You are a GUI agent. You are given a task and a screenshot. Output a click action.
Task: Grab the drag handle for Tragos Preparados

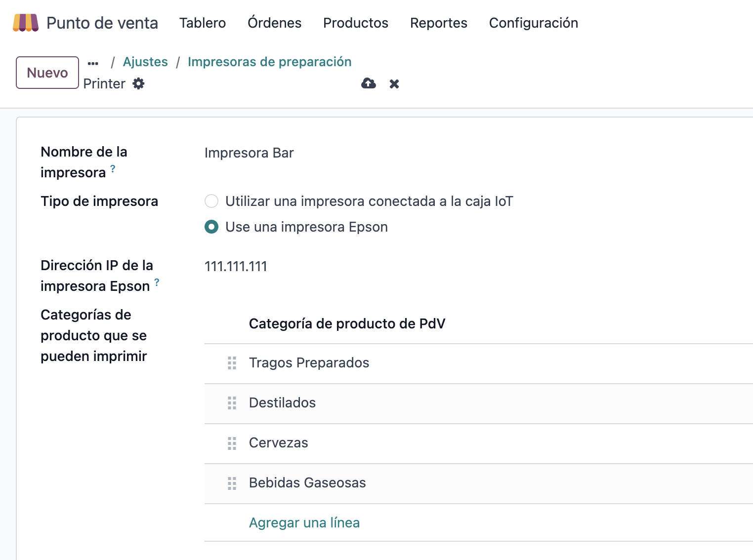click(x=232, y=363)
